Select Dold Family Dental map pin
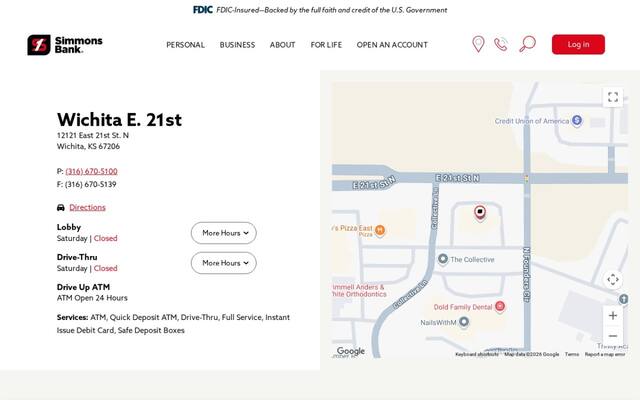Viewport: 640px width, 400px height. tap(500, 306)
